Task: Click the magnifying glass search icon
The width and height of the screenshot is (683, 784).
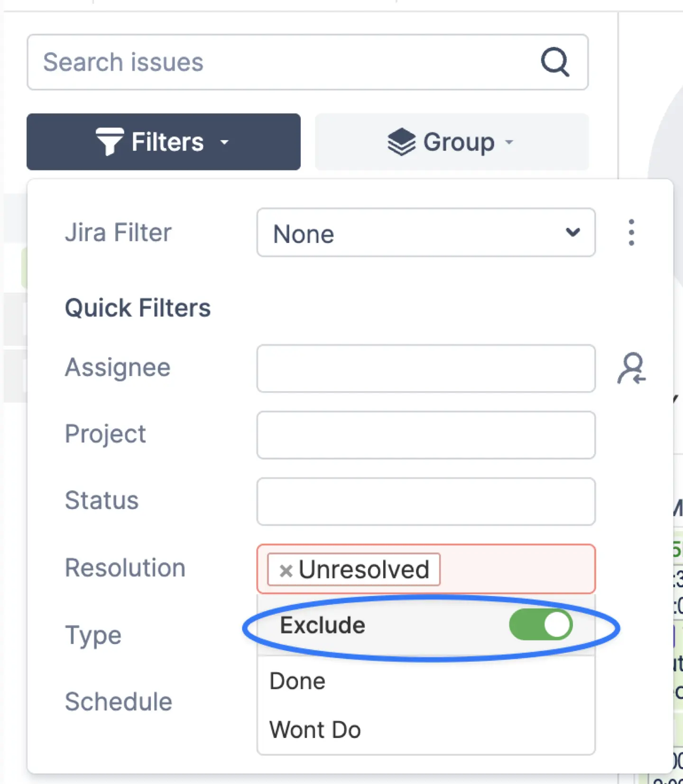Action: tap(554, 62)
